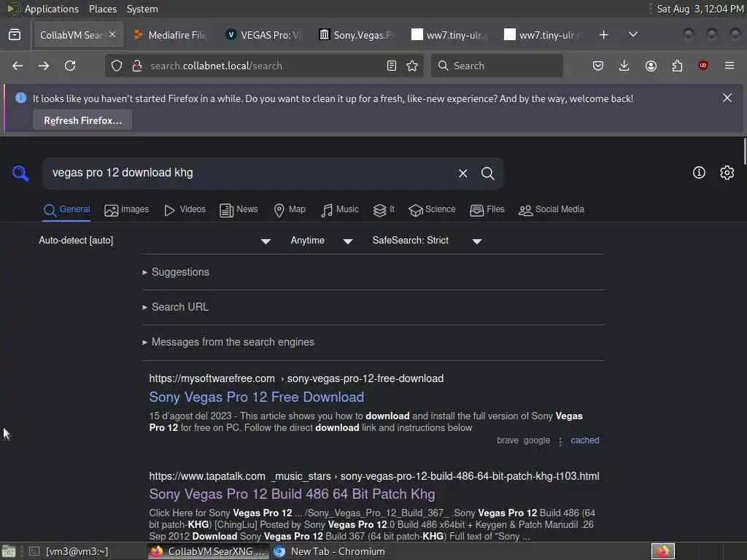This screenshot has height=560, width=747.
Task: Open the Auto-detect language dropdown
Action: (155, 241)
